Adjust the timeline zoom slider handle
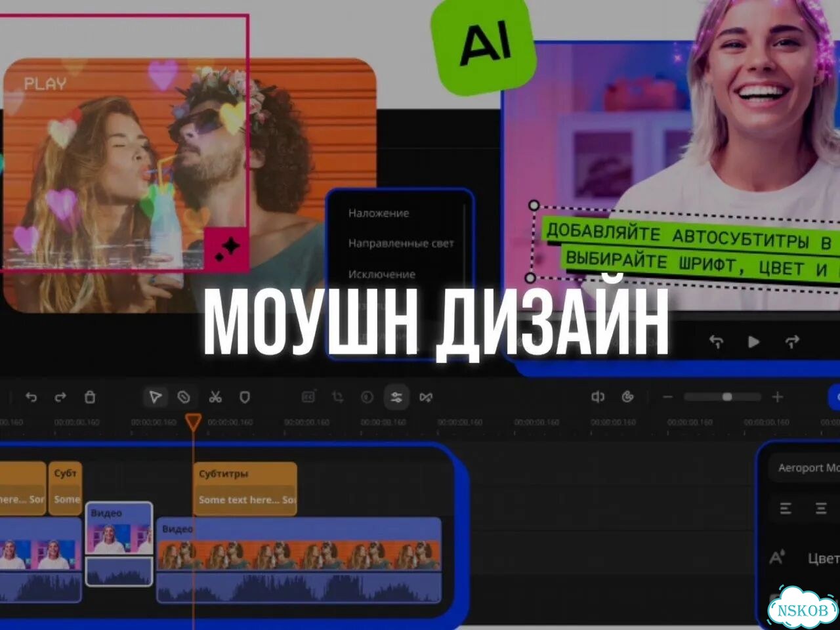The width and height of the screenshot is (840, 630). (x=726, y=397)
